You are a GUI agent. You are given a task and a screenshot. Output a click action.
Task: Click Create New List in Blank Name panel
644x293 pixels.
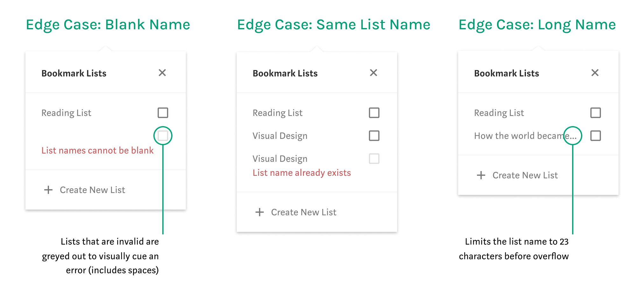92,190
